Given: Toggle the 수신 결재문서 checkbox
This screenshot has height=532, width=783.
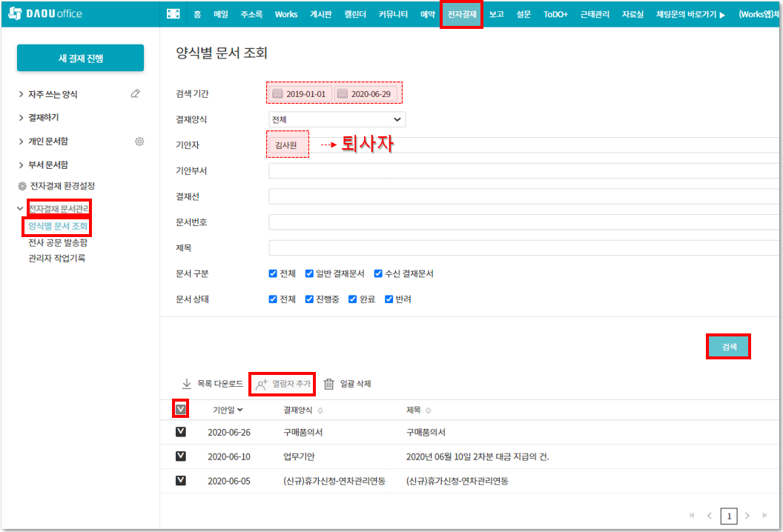Looking at the screenshot, I should (x=378, y=273).
